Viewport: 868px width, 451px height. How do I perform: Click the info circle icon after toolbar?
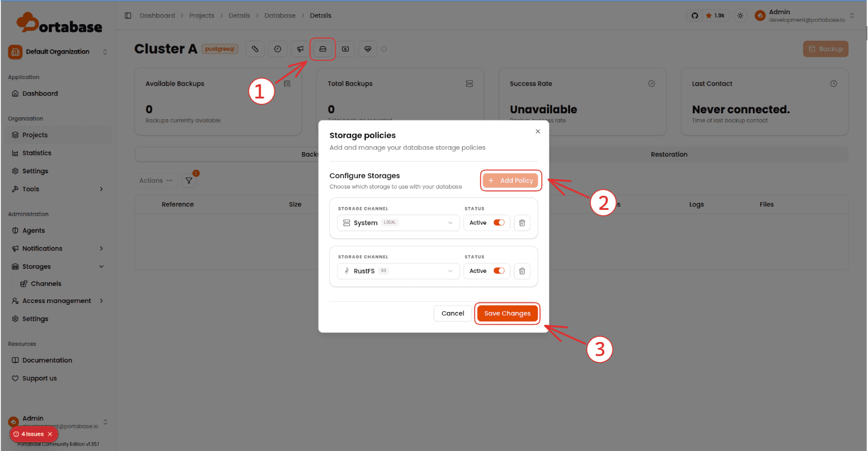384,50
